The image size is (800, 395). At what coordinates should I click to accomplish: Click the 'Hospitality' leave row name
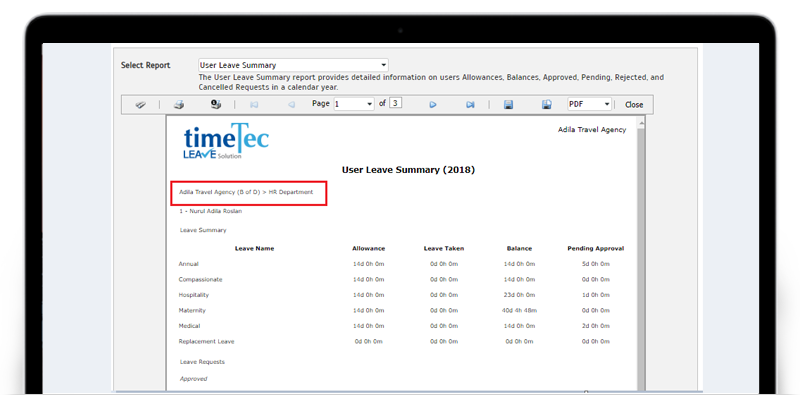coord(193,295)
